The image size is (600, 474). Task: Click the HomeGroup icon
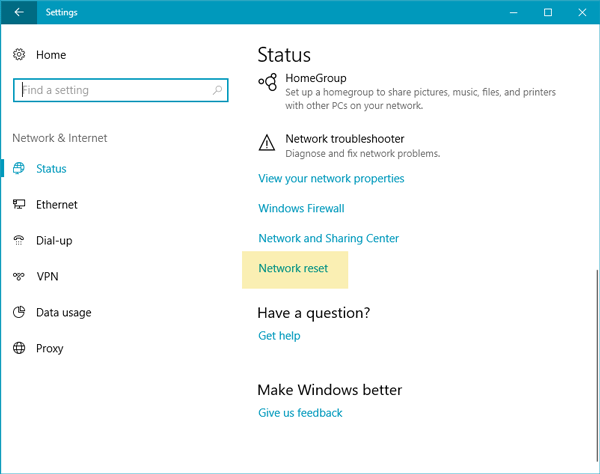(267, 82)
